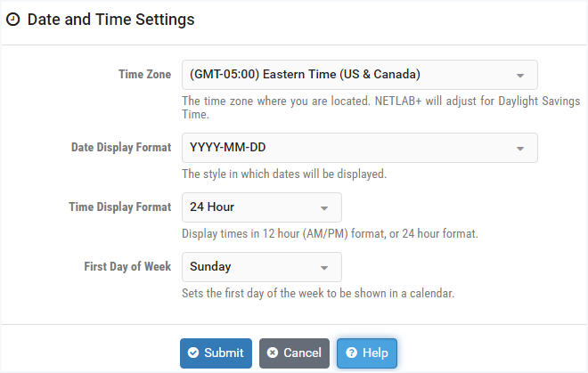Click the checkmark icon on Submit button

[x=193, y=353]
